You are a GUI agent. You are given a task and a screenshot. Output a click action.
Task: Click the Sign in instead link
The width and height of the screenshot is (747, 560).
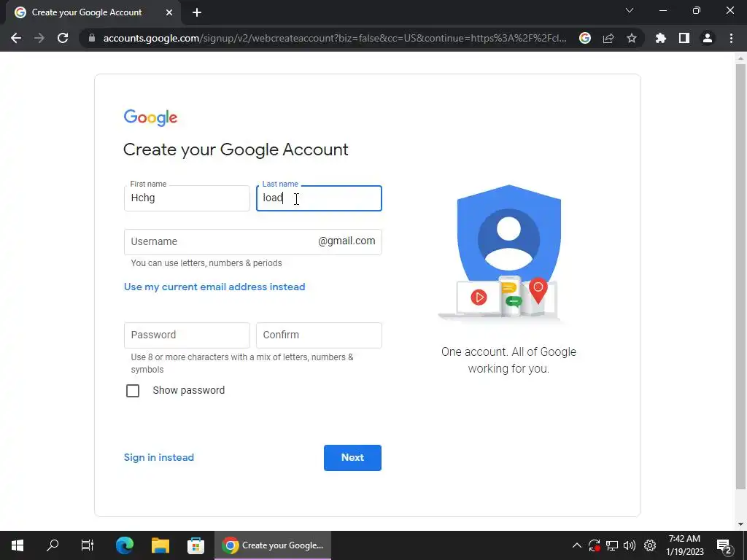(x=158, y=458)
